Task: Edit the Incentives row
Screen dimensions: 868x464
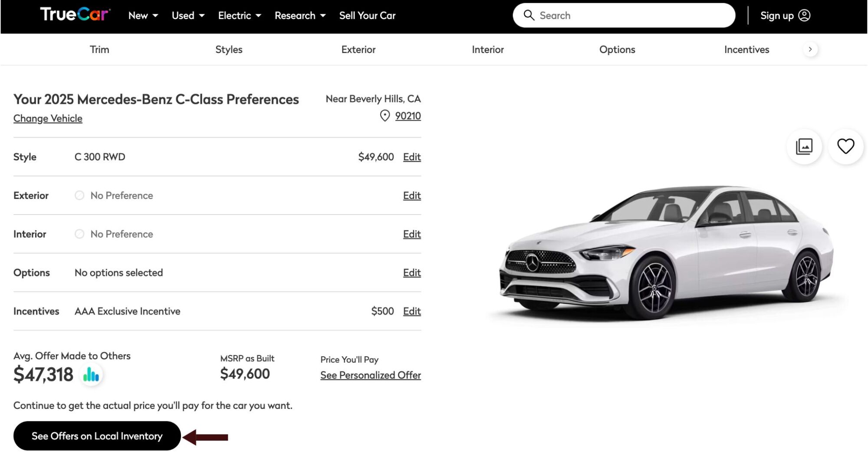Action: tap(412, 312)
